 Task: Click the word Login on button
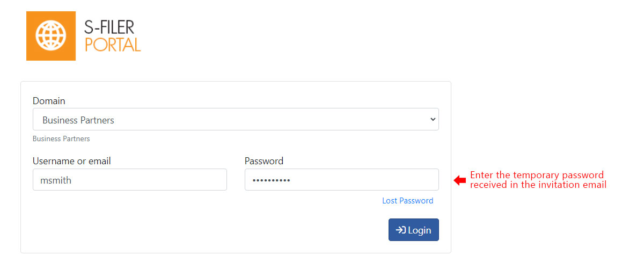pyautogui.click(x=420, y=230)
